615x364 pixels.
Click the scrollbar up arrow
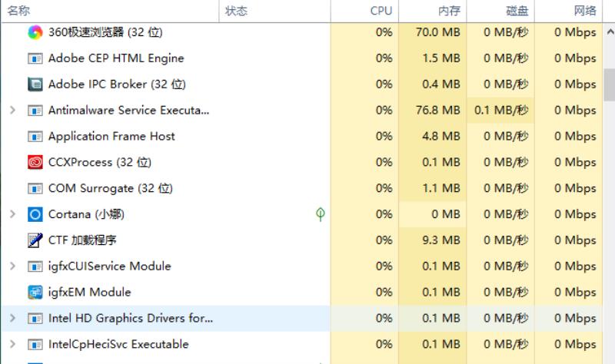pos(610,31)
